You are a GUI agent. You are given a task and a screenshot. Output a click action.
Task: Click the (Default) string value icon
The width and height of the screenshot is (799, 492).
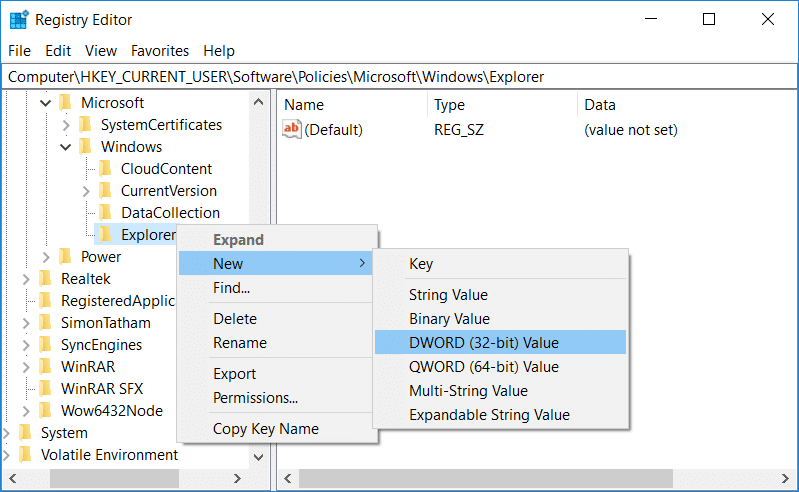(x=292, y=129)
